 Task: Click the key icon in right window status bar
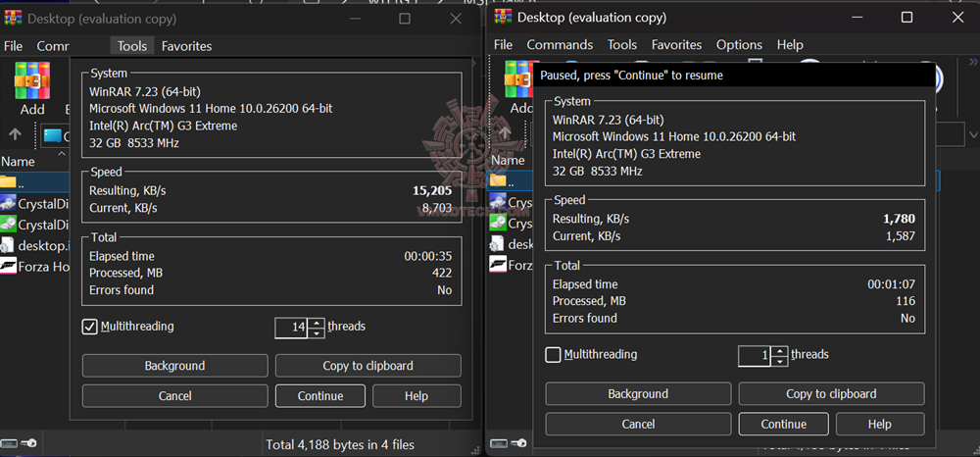(518, 444)
